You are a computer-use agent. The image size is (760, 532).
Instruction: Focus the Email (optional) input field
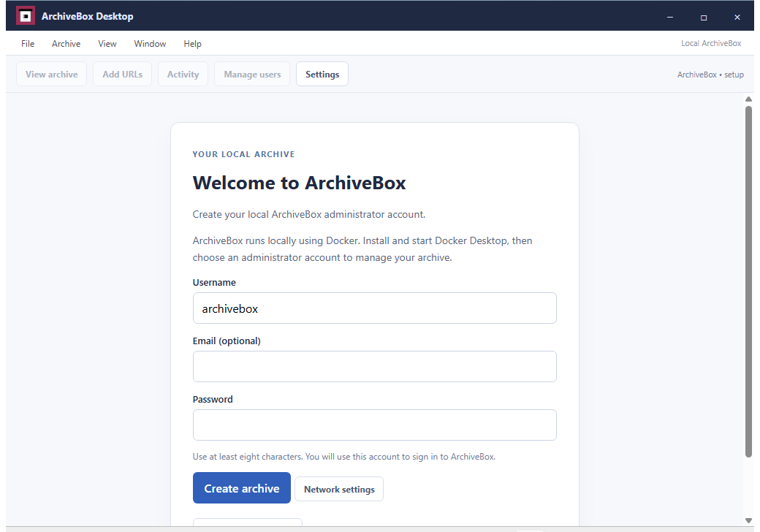375,367
